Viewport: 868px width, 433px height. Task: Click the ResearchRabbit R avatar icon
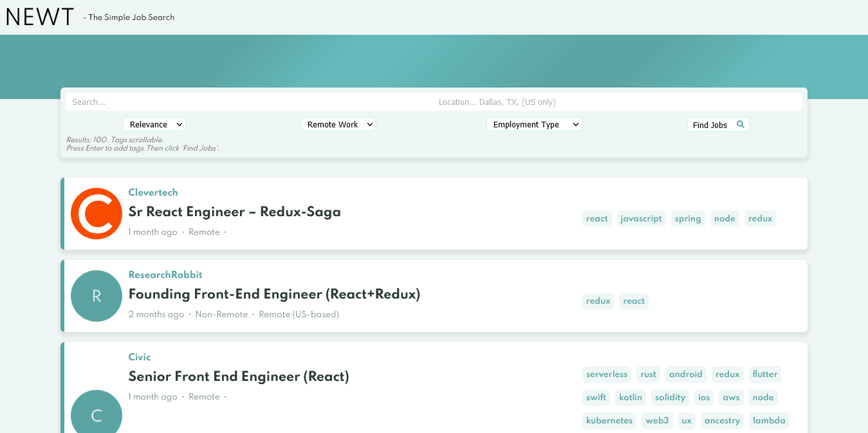pyautogui.click(x=97, y=296)
